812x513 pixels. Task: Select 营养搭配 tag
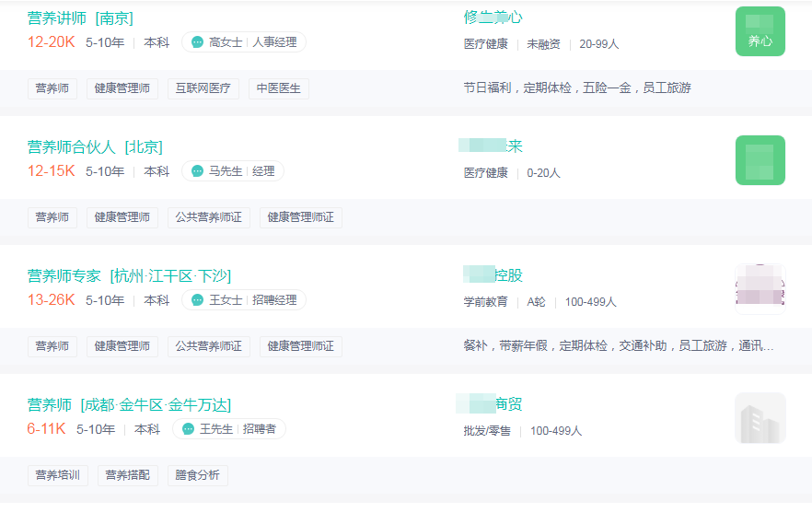click(x=127, y=475)
